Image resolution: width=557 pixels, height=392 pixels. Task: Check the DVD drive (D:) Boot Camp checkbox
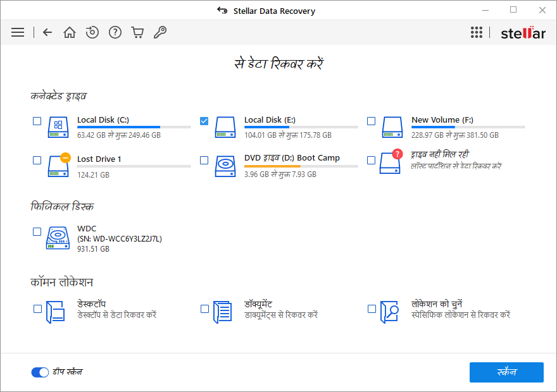click(204, 161)
